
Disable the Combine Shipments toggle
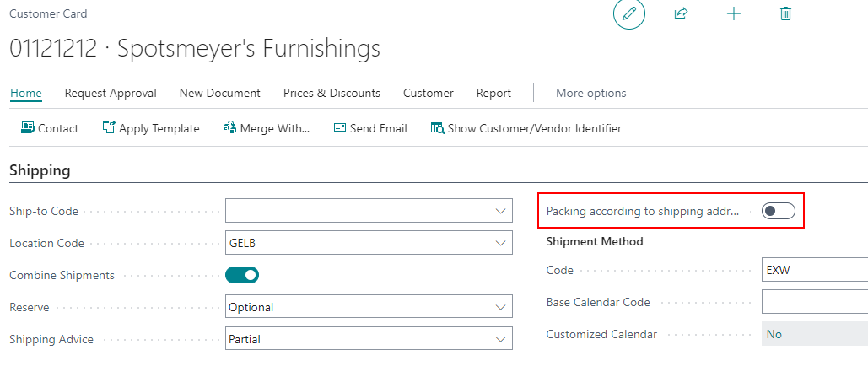pos(242,275)
